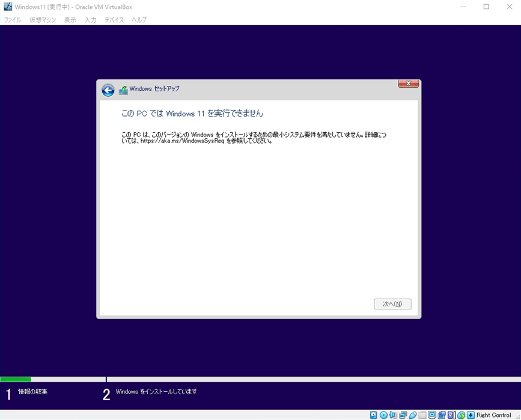Click the Windows セットアップ dialog title
This screenshot has width=521, height=420.
[x=154, y=89]
